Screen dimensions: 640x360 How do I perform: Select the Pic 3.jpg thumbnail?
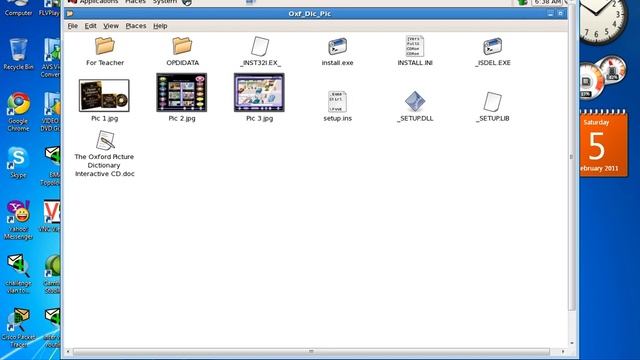(x=259, y=93)
